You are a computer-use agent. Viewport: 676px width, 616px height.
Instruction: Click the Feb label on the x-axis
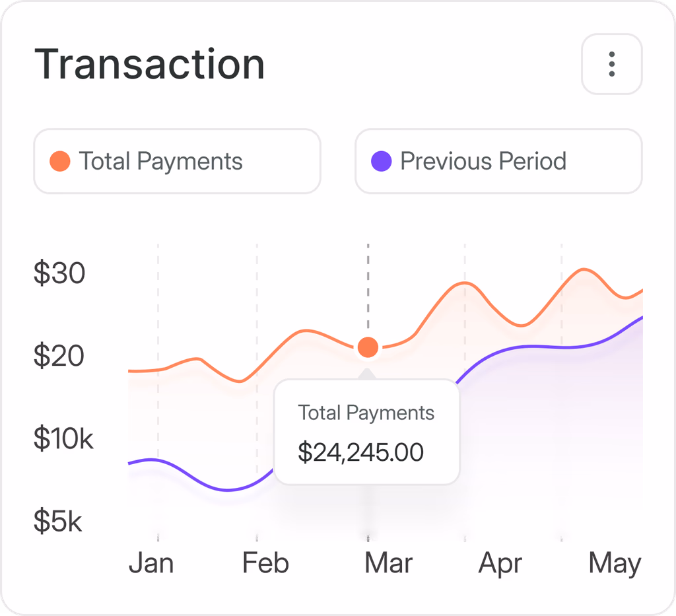tap(265, 563)
